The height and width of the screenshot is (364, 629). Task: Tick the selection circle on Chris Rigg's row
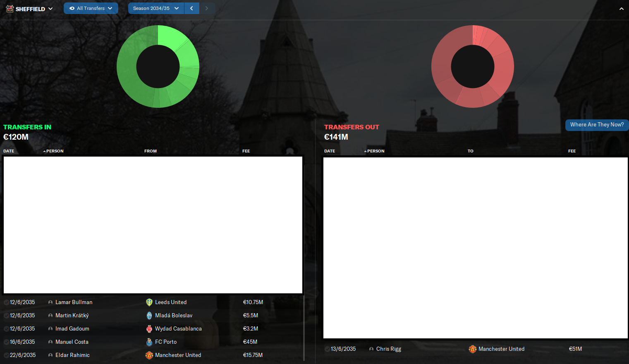coord(327,349)
